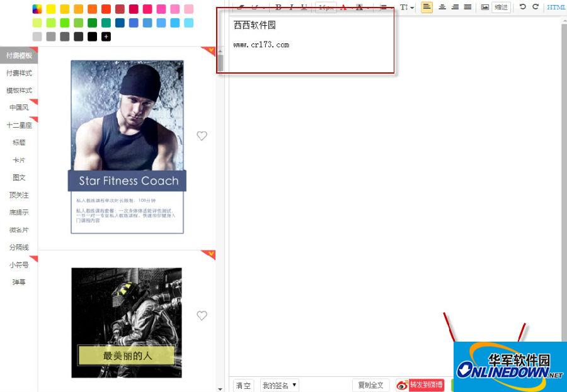Add a new color with the plus swatch
This screenshot has width=567, height=392.
pyautogui.click(x=106, y=36)
